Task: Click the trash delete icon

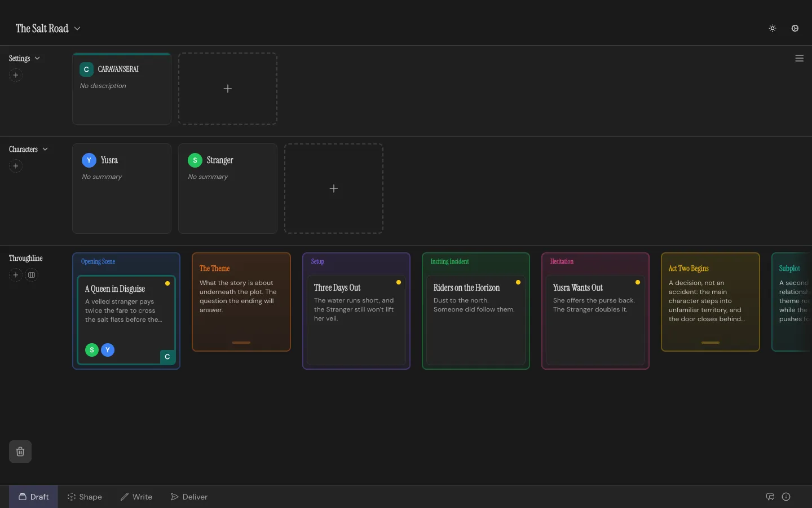Action: pos(20,452)
